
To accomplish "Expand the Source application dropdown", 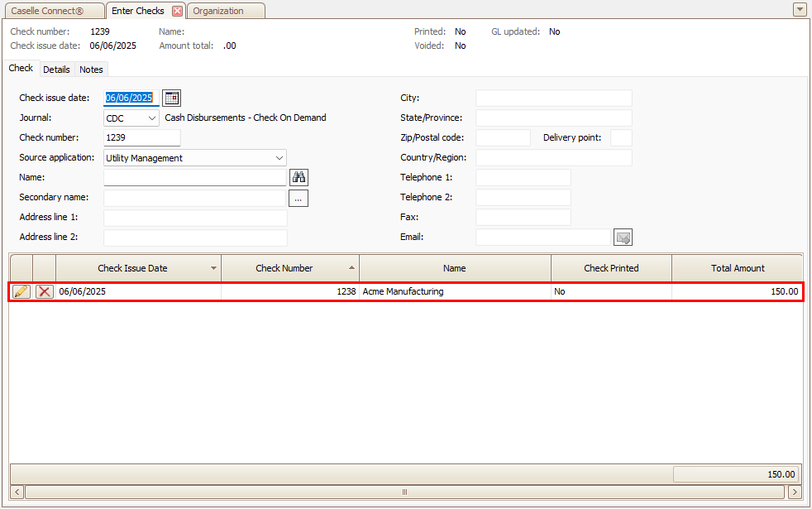I will (x=279, y=158).
